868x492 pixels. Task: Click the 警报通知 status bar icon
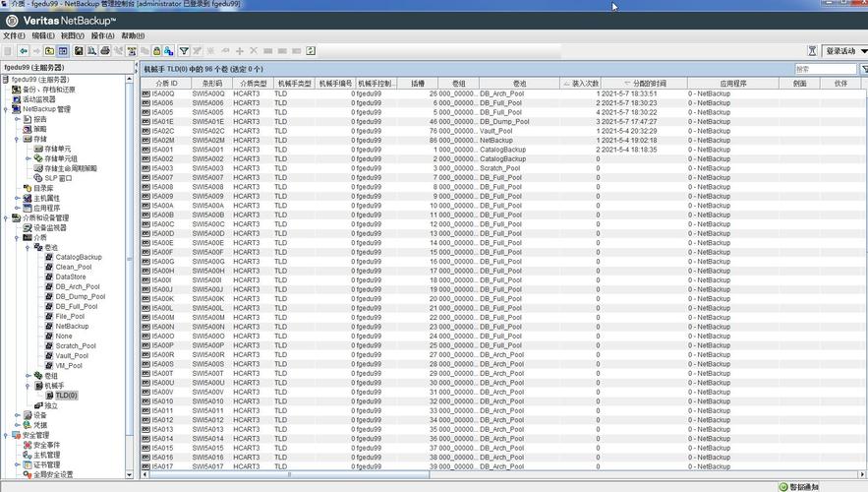783,487
